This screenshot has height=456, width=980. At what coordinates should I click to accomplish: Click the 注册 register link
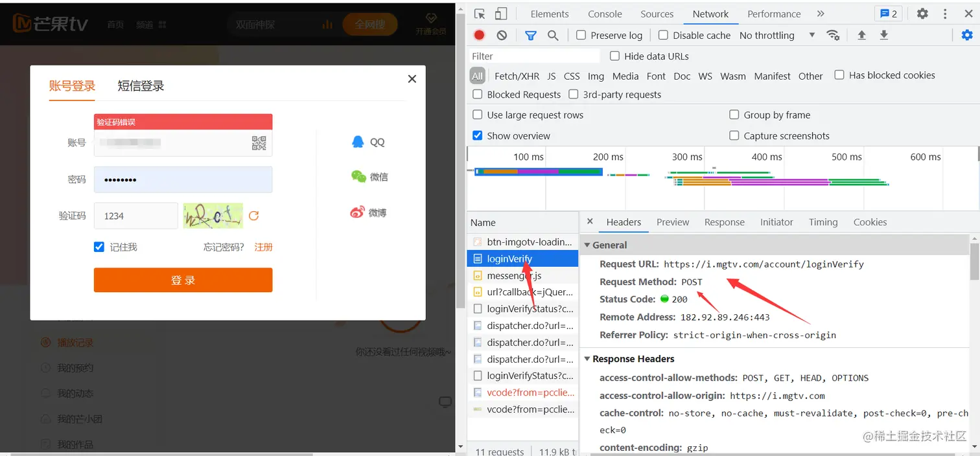tap(263, 247)
